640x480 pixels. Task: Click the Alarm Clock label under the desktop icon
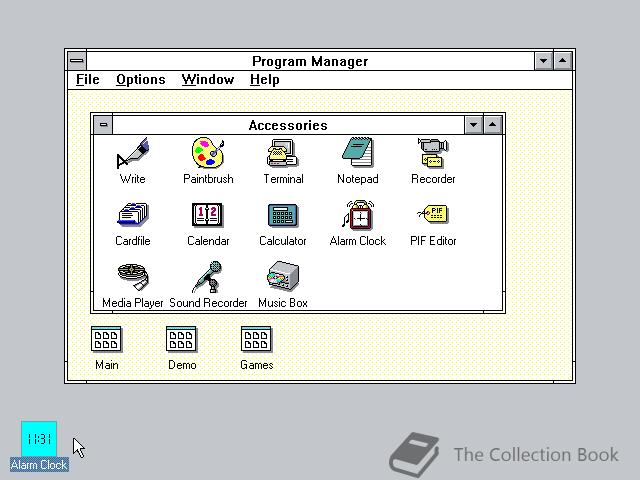point(39,465)
